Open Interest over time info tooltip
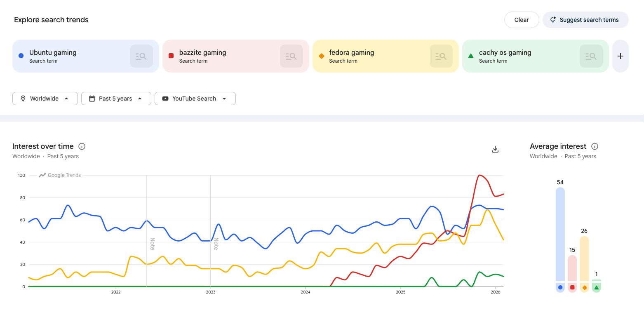Image resolution: width=644 pixels, height=310 pixels. click(x=82, y=146)
